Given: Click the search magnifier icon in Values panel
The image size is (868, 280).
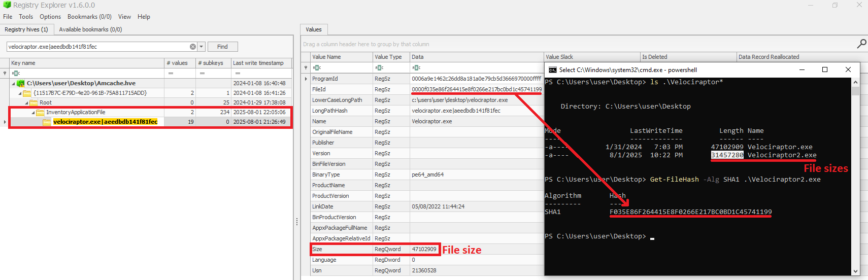Looking at the screenshot, I should pyautogui.click(x=861, y=44).
